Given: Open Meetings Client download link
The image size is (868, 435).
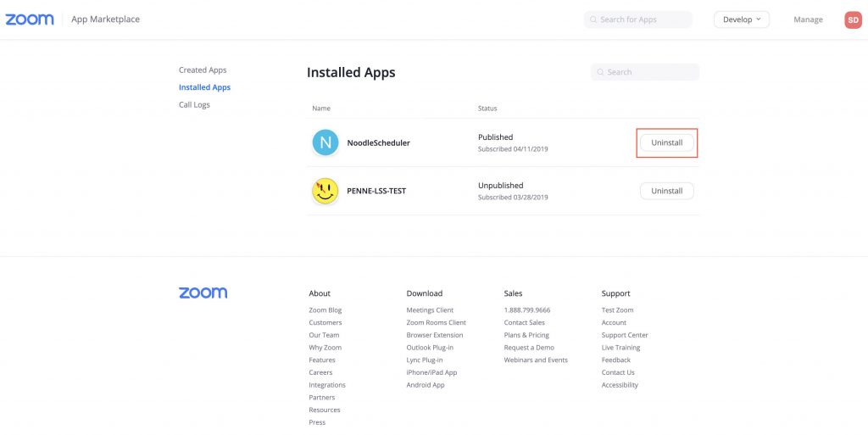Looking at the screenshot, I should 430,310.
